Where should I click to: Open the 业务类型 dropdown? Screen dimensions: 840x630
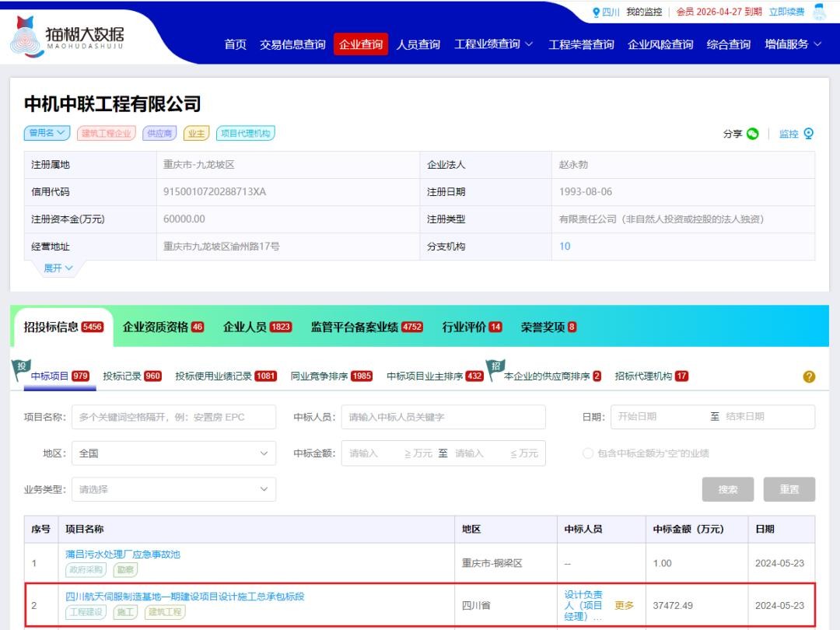pos(173,489)
